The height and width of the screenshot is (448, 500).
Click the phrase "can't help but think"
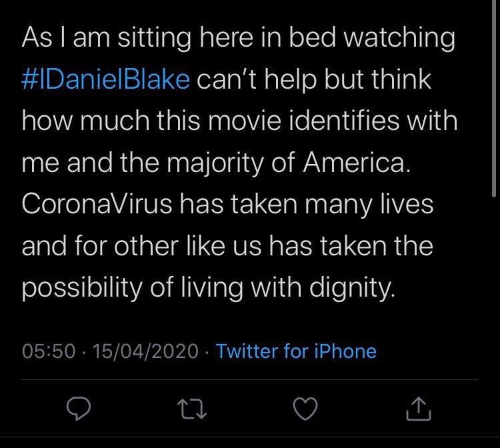click(313, 80)
